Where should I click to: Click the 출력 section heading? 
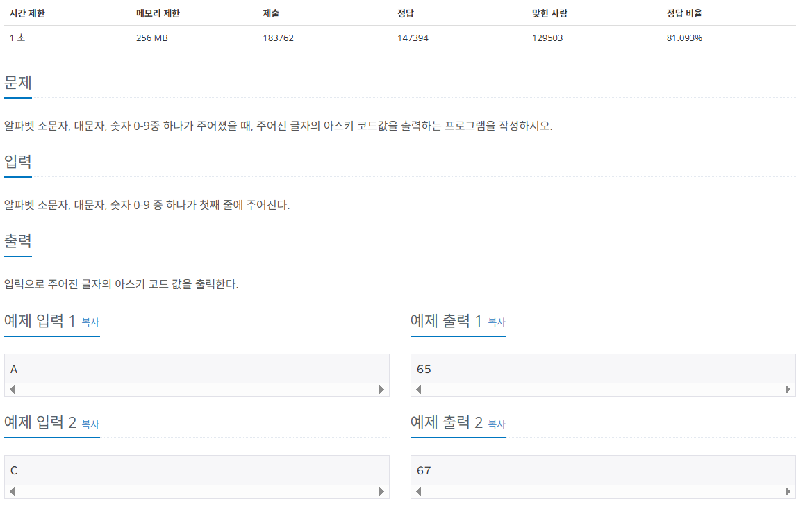17,241
